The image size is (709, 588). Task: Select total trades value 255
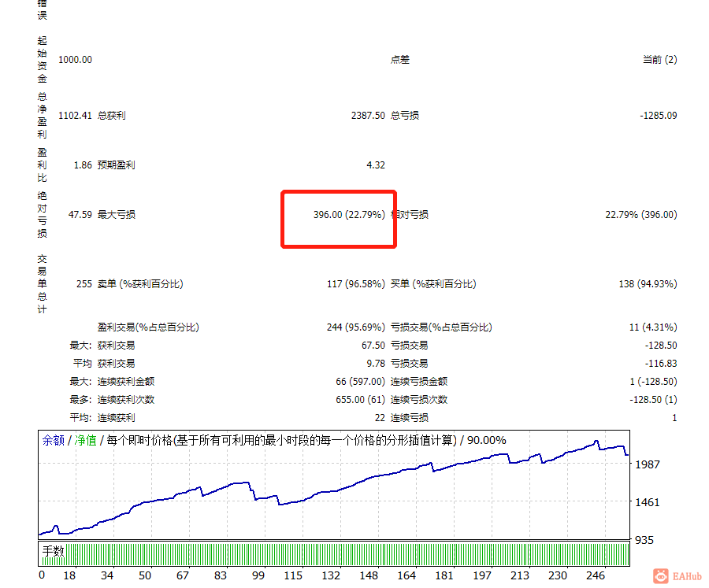(x=84, y=284)
